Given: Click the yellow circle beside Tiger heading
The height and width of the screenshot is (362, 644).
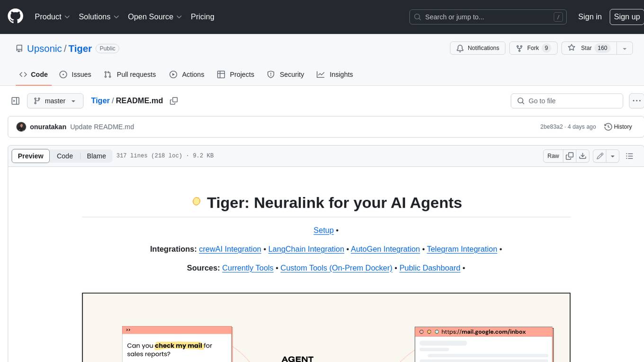Looking at the screenshot, I should [x=197, y=202].
